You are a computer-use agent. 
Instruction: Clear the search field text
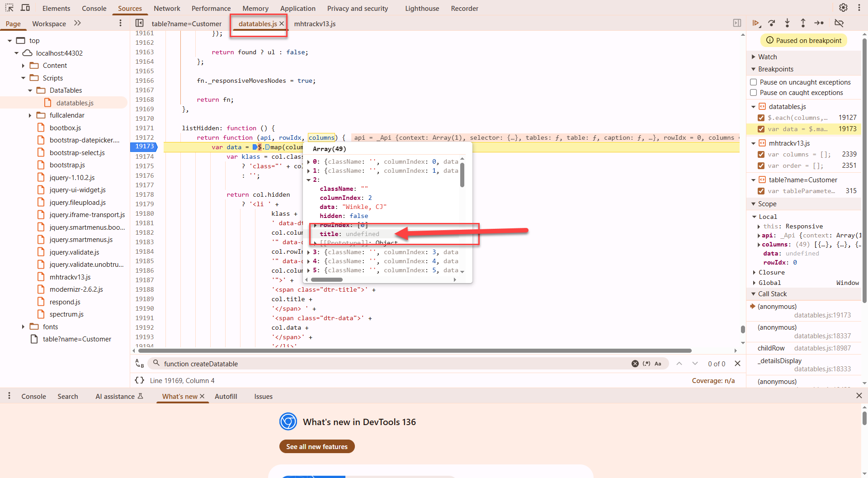(x=635, y=364)
